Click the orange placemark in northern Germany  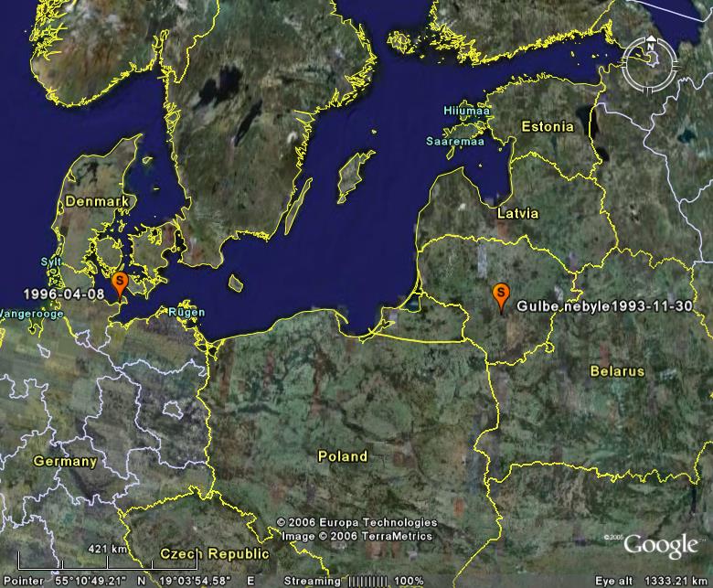pos(119,283)
